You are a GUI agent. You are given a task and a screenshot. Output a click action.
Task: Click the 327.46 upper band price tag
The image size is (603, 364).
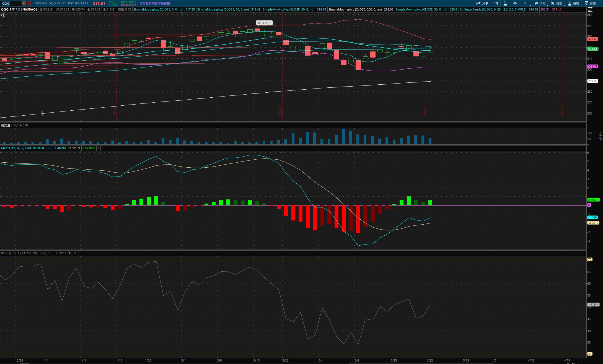(592, 39)
